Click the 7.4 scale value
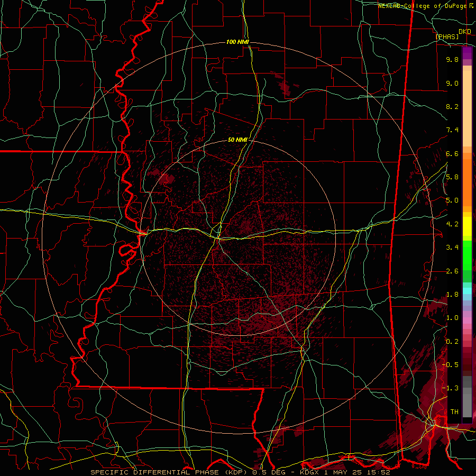The image size is (476, 476). 452,130
